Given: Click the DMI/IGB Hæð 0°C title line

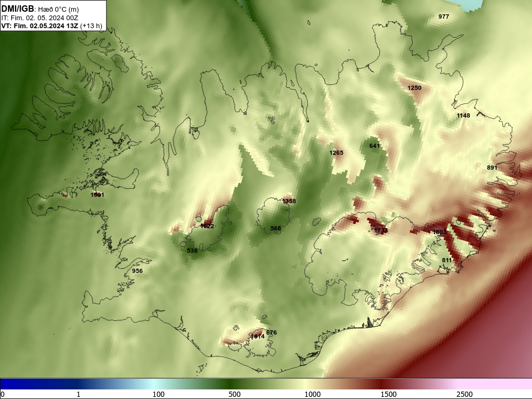Looking at the screenshot, I should click(40, 9).
